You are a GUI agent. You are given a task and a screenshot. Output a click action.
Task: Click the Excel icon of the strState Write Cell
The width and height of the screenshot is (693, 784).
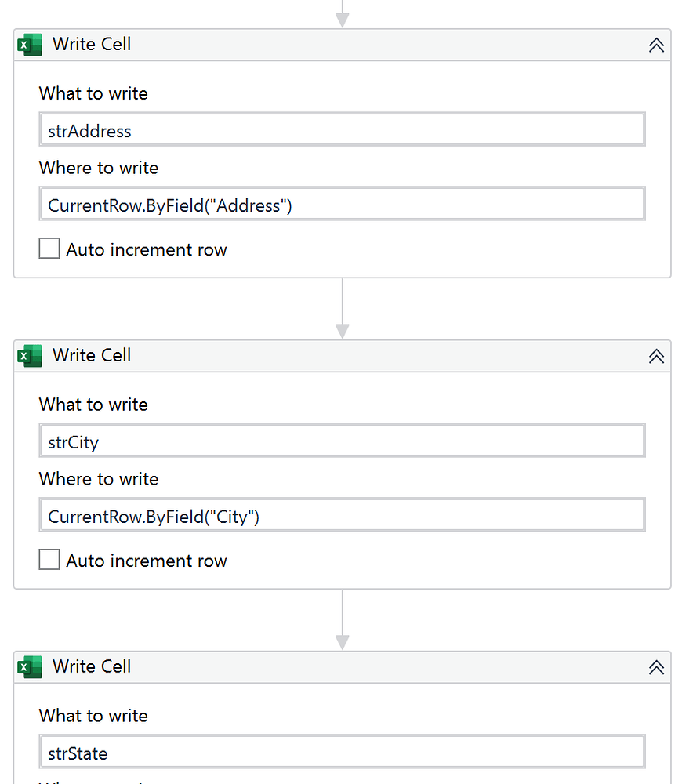tap(30, 668)
